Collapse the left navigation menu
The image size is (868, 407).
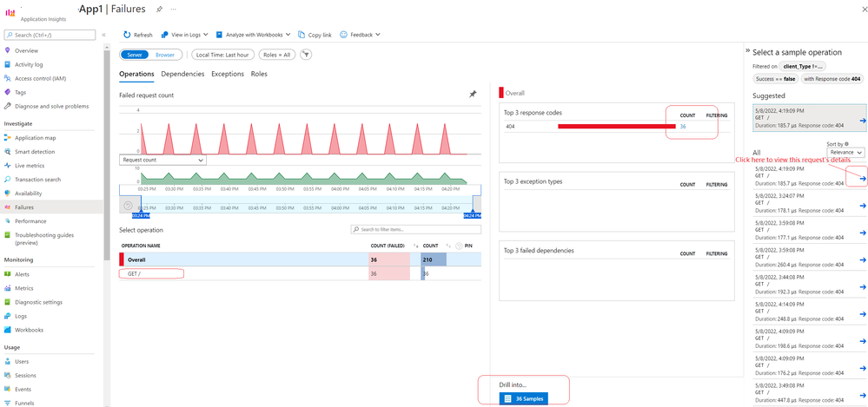click(103, 35)
